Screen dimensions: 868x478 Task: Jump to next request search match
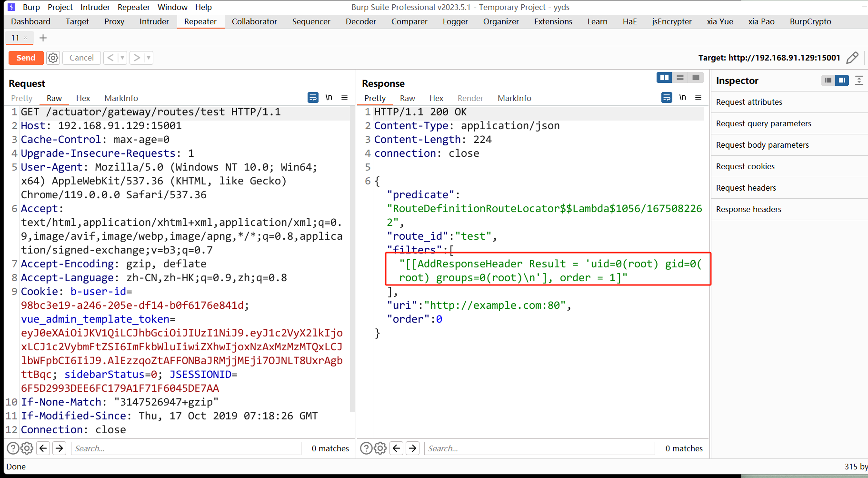click(59, 448)
